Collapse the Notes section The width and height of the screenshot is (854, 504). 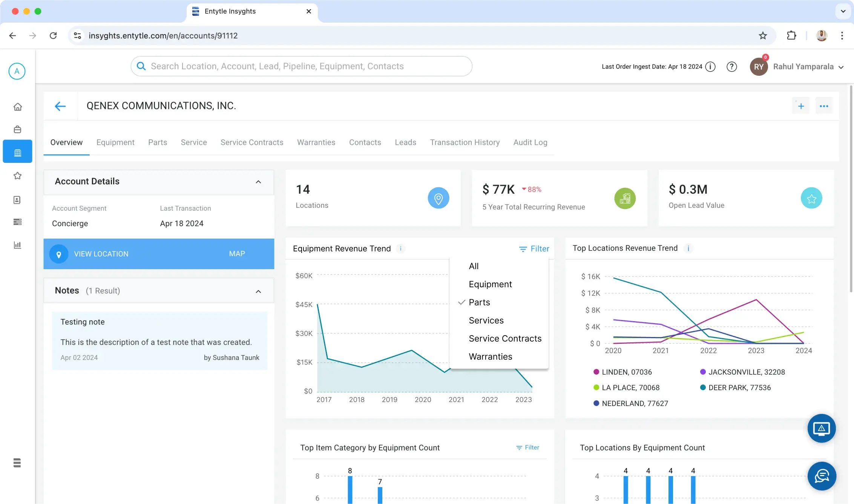(258, 291)
